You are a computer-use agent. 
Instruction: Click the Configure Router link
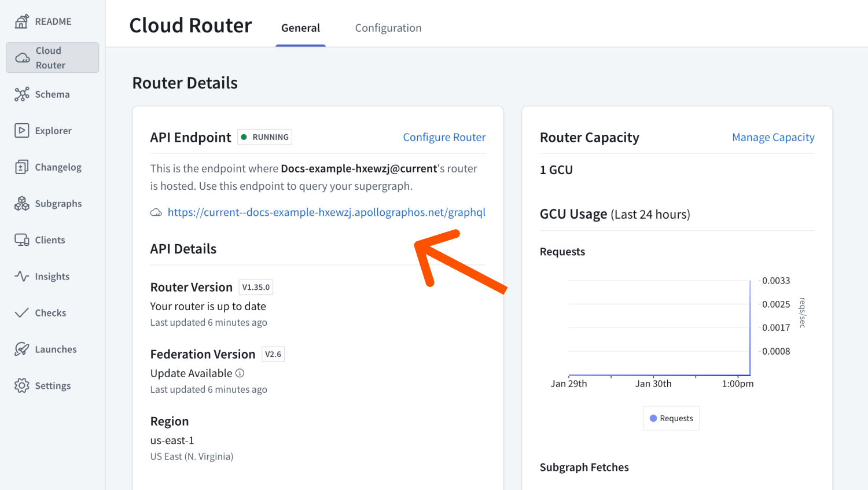point(444,137)
